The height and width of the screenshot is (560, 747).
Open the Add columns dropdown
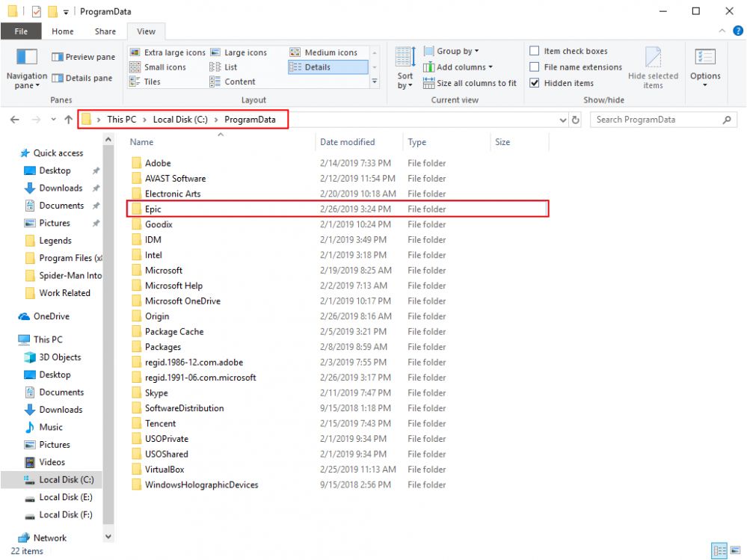pyautogui.click(x=458, y=67)
